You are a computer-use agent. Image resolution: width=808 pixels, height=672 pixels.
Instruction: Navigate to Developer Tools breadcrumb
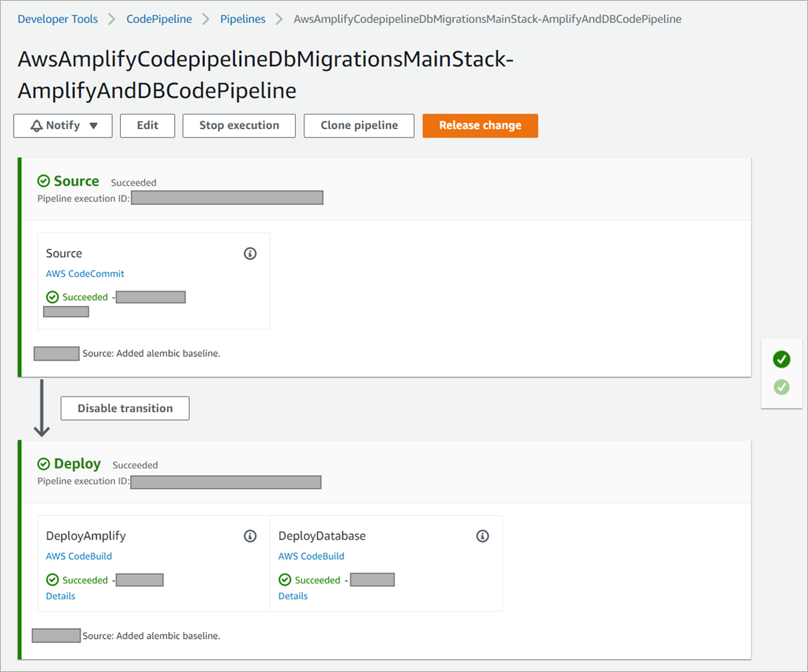pos(58,19)
